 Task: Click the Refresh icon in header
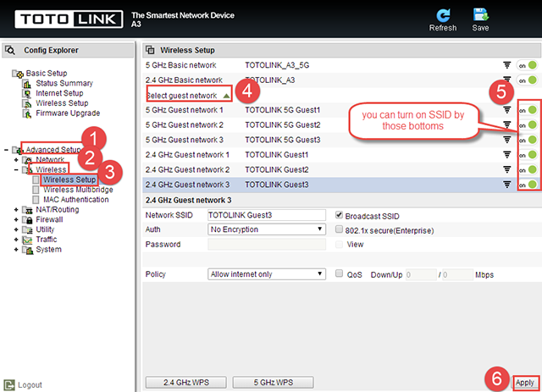(443, 15)
